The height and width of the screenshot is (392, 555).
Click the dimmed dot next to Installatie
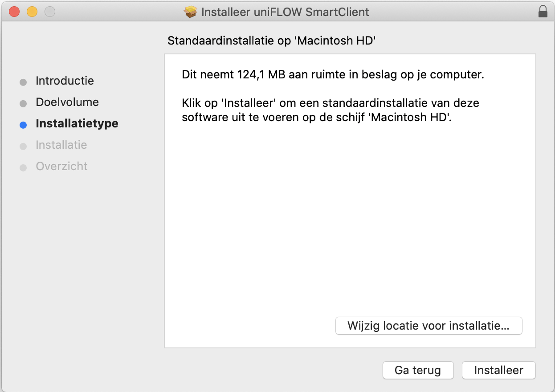pos(23,146)
